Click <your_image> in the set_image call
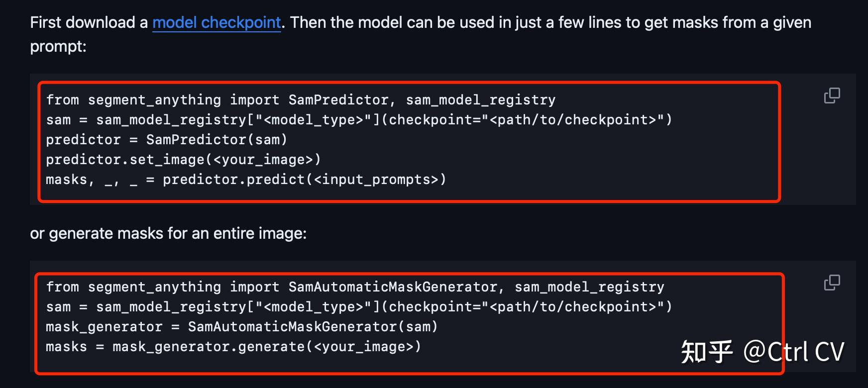Screen dimensions: 868x388 tap(263, 160)
